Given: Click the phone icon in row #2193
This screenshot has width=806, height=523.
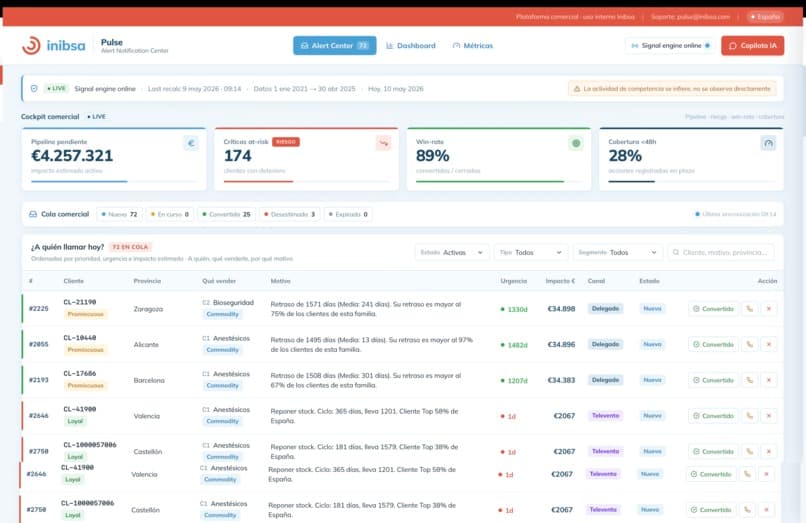Looking at the screenshot, I should tap(749, 380).
